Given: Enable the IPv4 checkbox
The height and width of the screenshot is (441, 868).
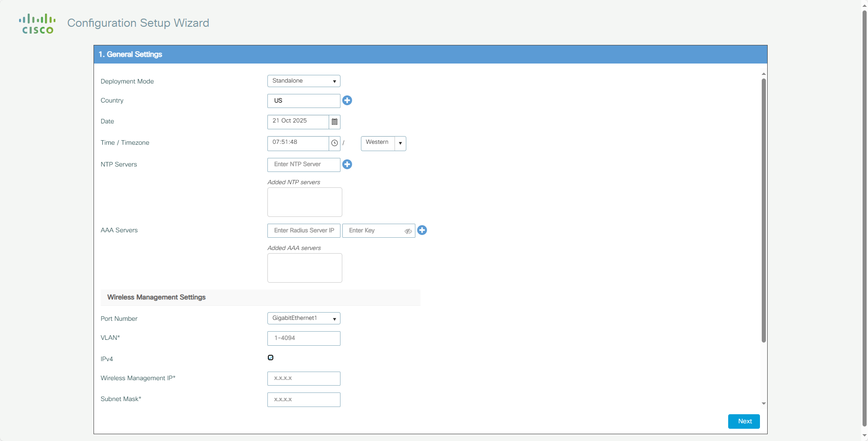Looking at the screenshot, I should [x=271, y=358].
